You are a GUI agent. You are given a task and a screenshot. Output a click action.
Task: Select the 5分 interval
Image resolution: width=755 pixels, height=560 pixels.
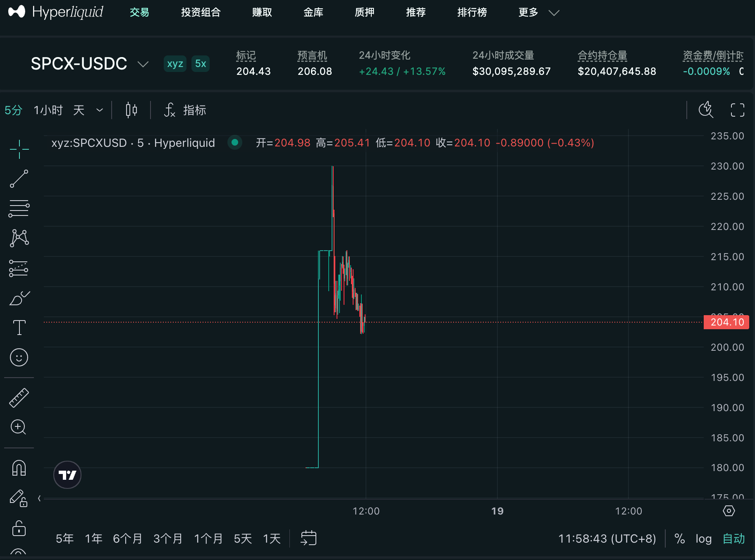[x=13, y=110]
